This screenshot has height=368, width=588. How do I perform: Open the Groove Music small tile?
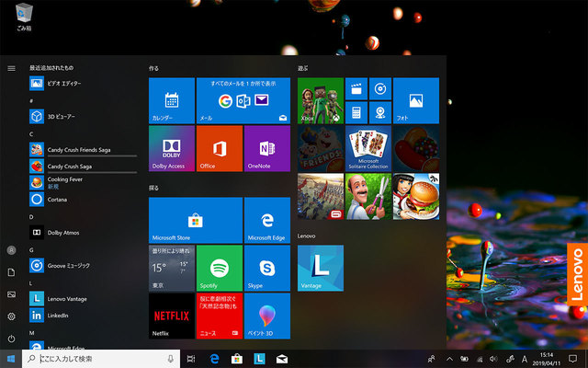point(380,89)
